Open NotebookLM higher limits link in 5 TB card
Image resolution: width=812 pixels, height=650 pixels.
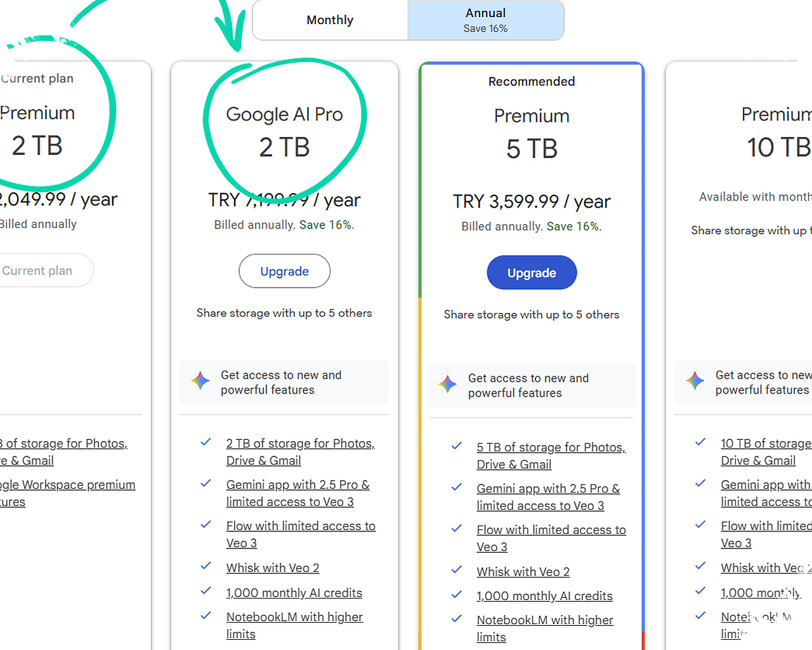coord(545,628)
